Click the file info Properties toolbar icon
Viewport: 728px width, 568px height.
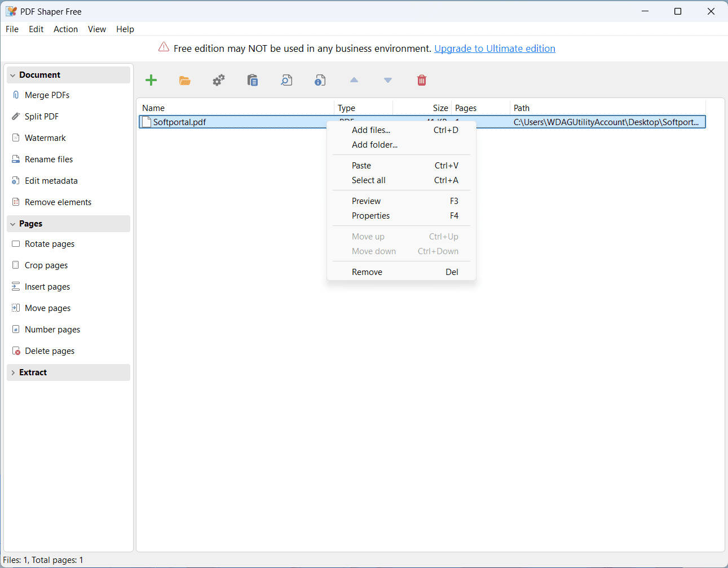coord(320,80)
